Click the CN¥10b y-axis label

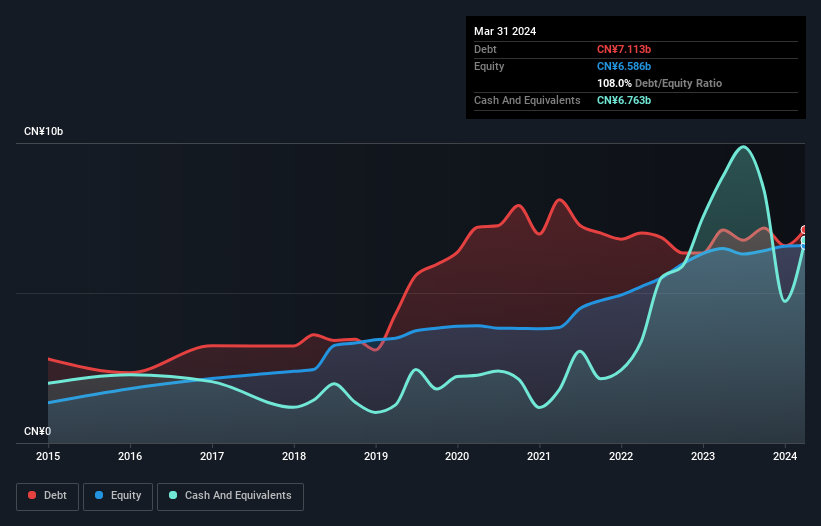(43, 131)
